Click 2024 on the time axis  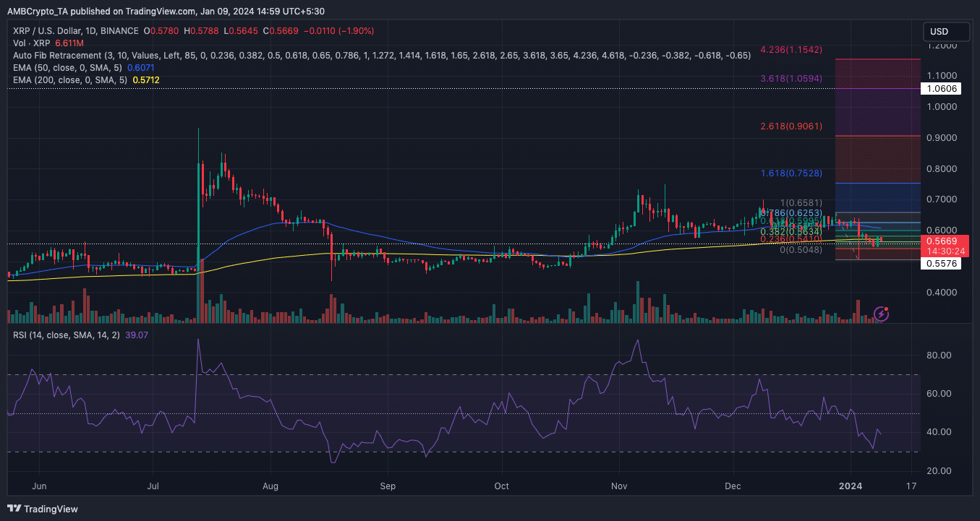pos(851,486)
